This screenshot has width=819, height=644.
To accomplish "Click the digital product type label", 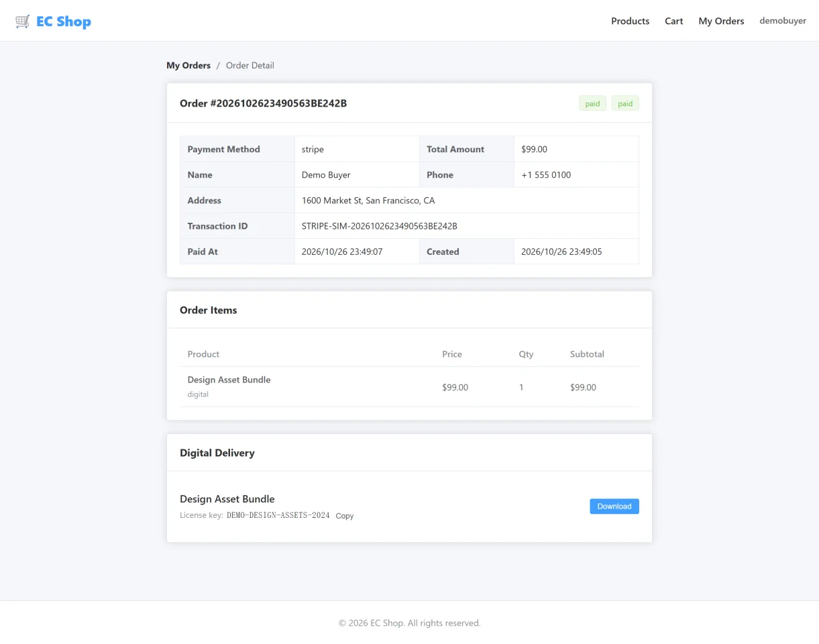I will (x=198, y=394).
